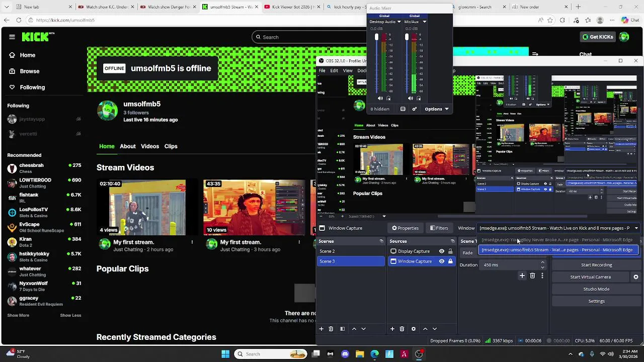Open source Filters button
This screenshot has width=644, height=362.
(x=438, y=228)
